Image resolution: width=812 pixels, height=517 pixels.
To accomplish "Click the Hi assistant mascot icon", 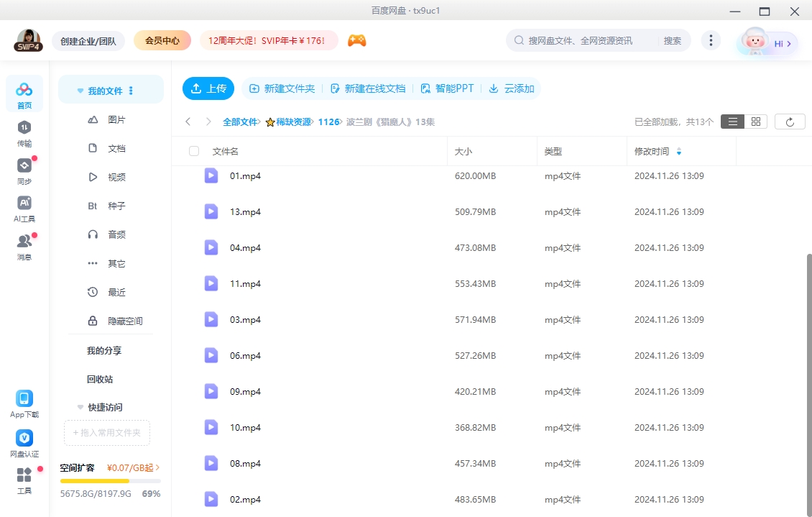I will [755, 42].
